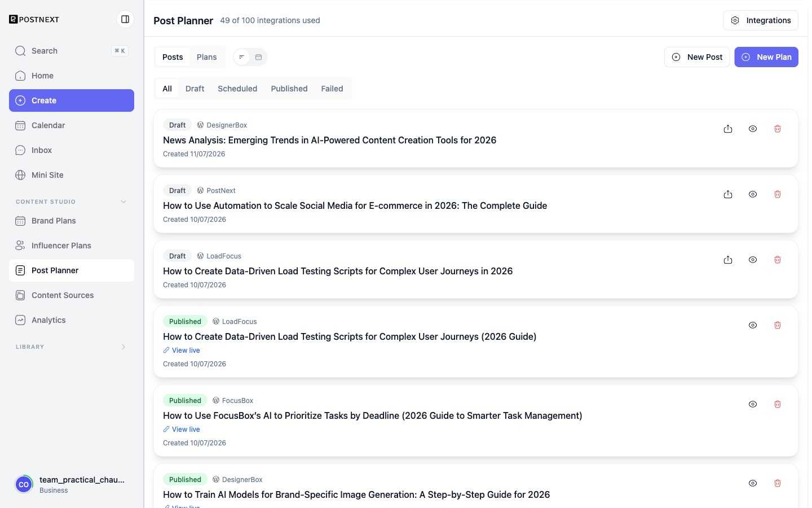The width and height of the screenshot is (812, 508).
Task: Click the New Plan button
Action: coord(766,57)
